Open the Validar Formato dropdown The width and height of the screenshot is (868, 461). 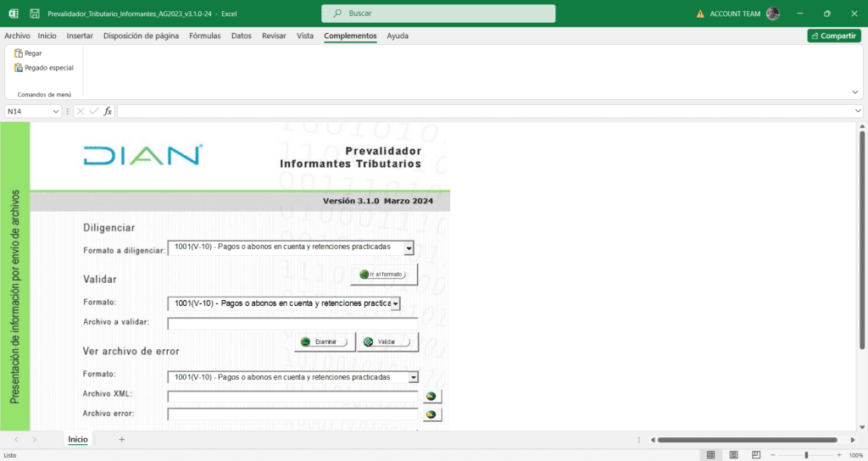(395, 303)
